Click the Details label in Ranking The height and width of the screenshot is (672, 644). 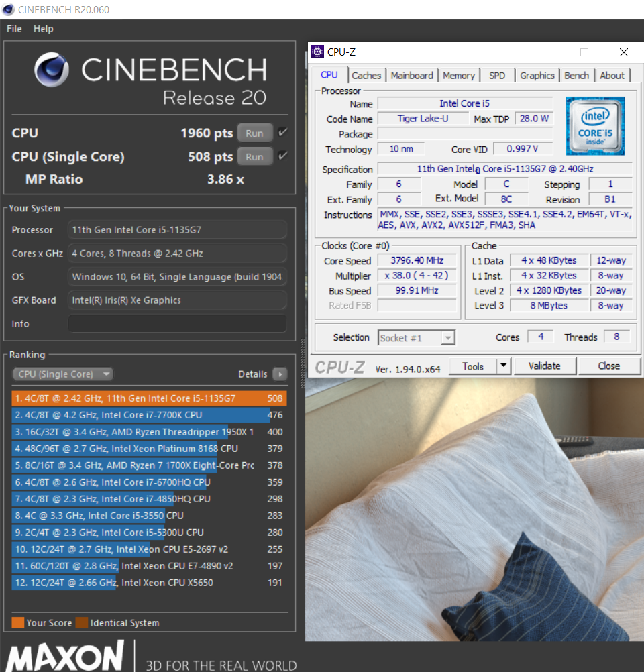click(252, 374)
